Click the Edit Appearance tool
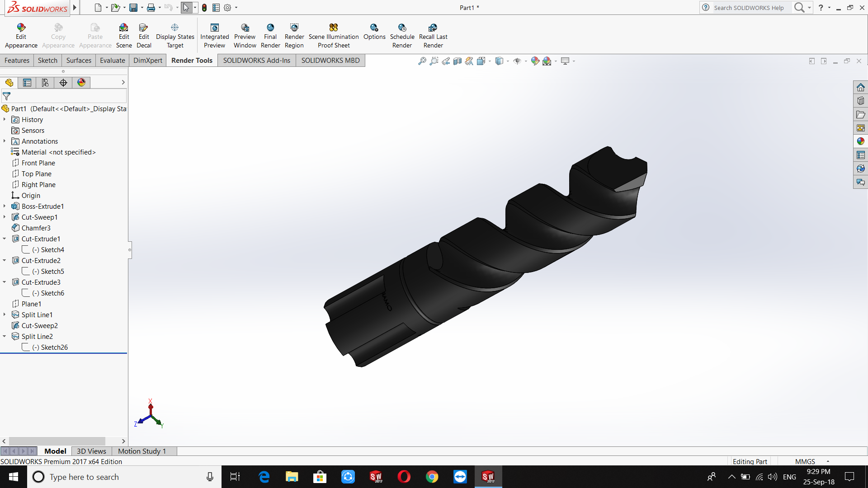Image resolution: width=868 pixels, height=488 pixels. pyautogui.click(x=21, y=36)
